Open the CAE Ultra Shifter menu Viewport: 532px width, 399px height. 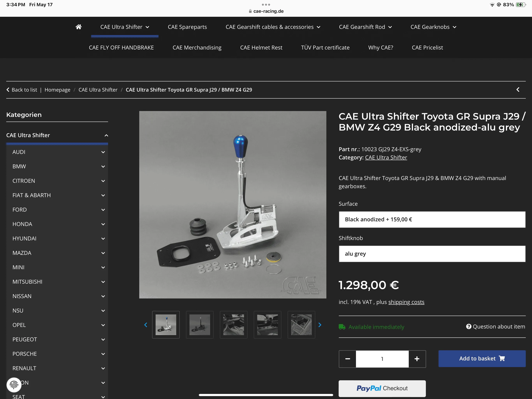pos(125,27)
